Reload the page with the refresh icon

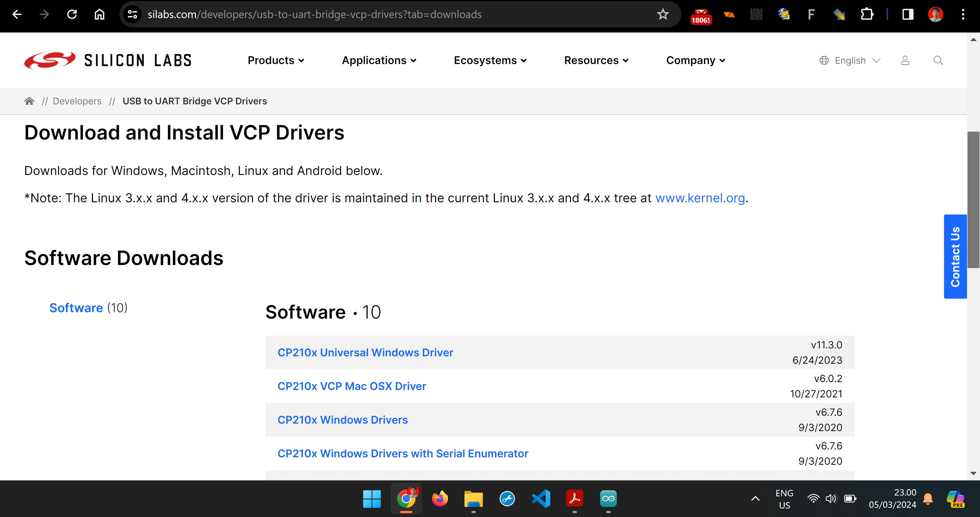point(72,15)
